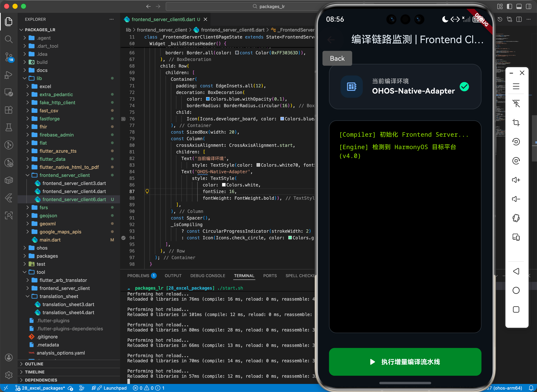Viewport: 537px width, 392px height.
Task: Expand the OUTLINE section
Action: 34,364
